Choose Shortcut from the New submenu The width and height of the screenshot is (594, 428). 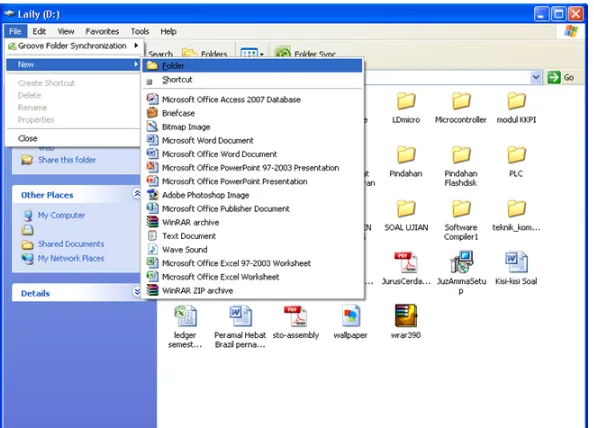252,80
